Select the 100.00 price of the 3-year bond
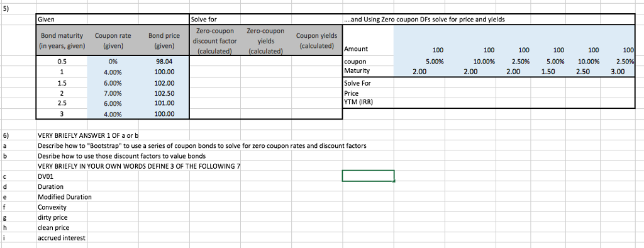644x248 pixels. click(x=164, y=114)
